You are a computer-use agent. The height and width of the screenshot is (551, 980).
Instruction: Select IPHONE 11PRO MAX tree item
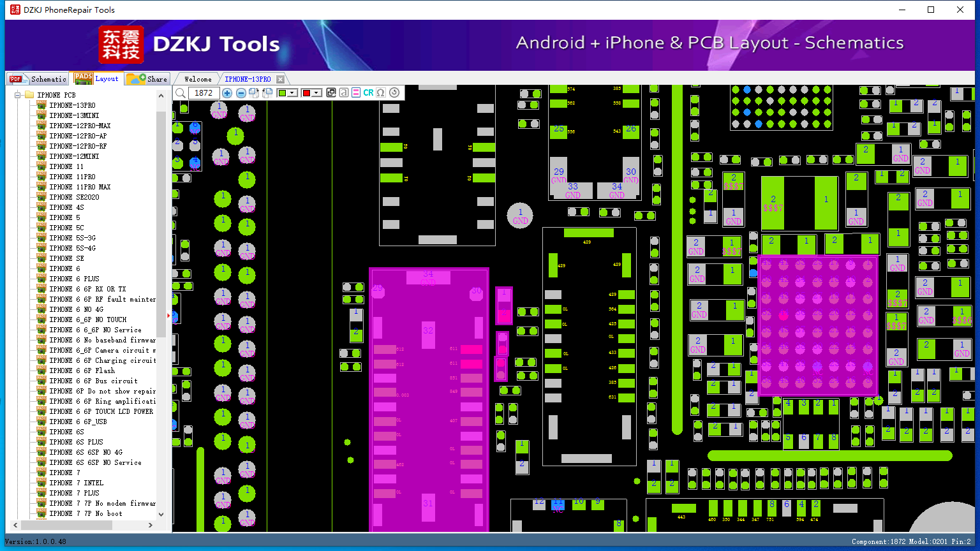(80, 187)
